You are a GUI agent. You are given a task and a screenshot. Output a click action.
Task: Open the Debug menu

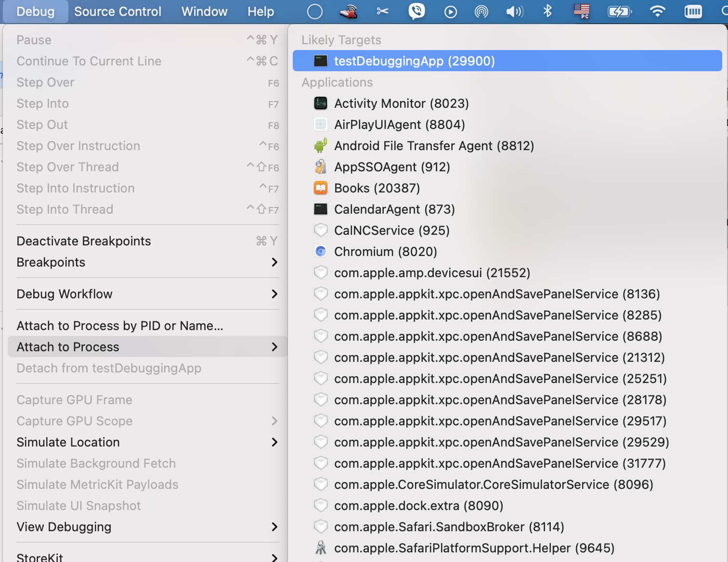pos(36,12)
